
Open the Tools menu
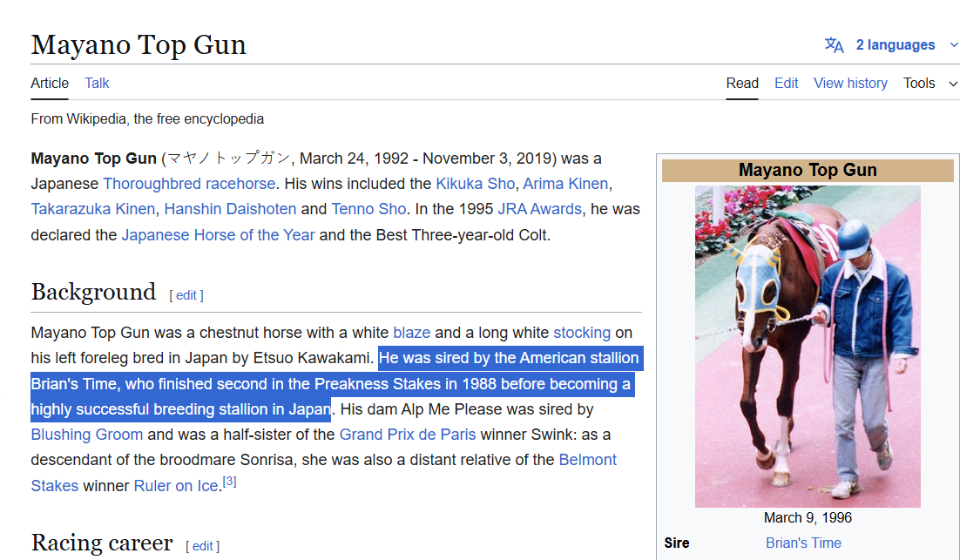(x=919, y=83)
